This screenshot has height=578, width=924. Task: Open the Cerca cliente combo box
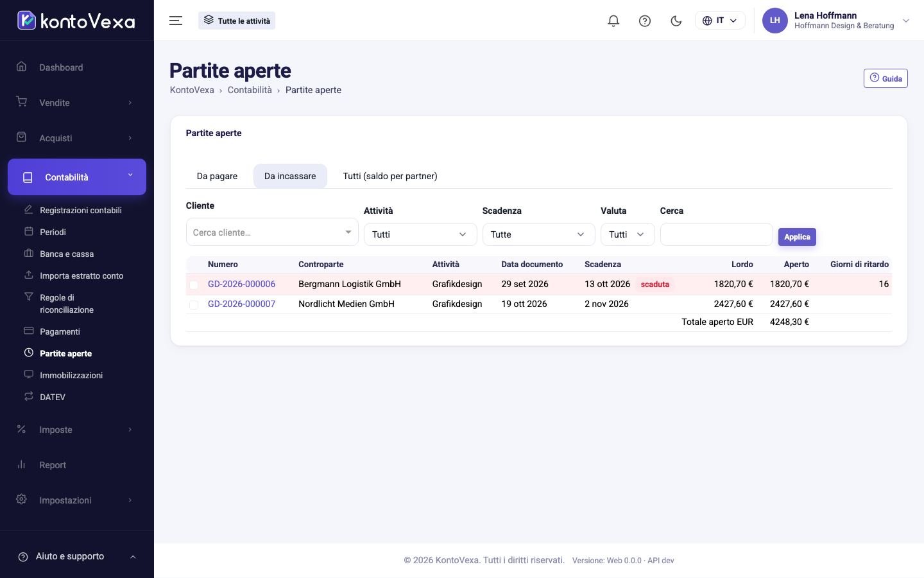pos(272,232)
